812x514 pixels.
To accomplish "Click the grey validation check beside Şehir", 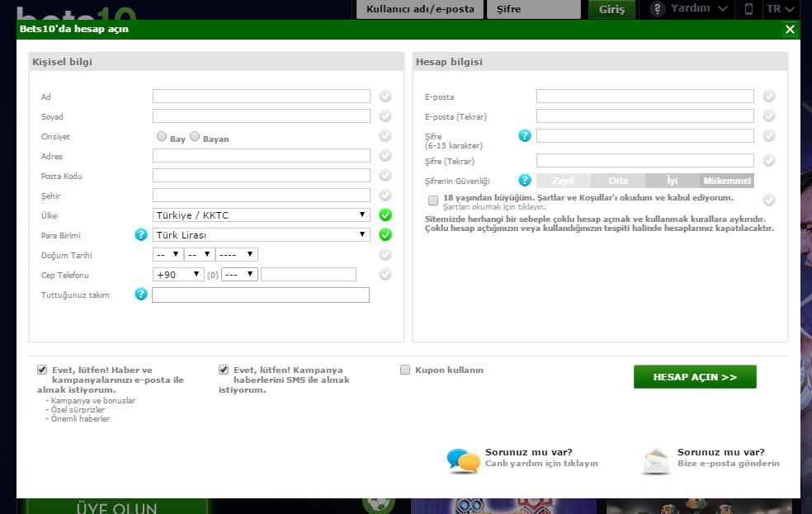I will coord(385,196).
